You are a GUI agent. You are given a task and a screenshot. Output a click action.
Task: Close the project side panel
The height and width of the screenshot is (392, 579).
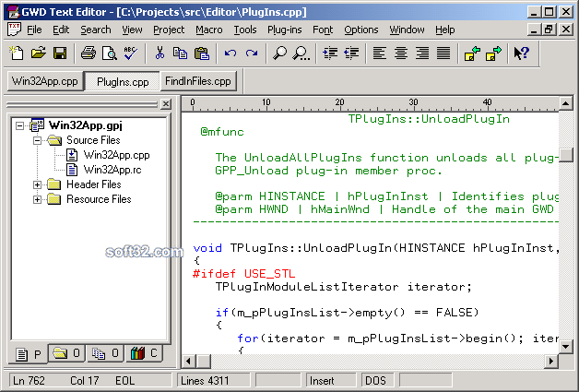pyautogui.click(x=166, y=104)
